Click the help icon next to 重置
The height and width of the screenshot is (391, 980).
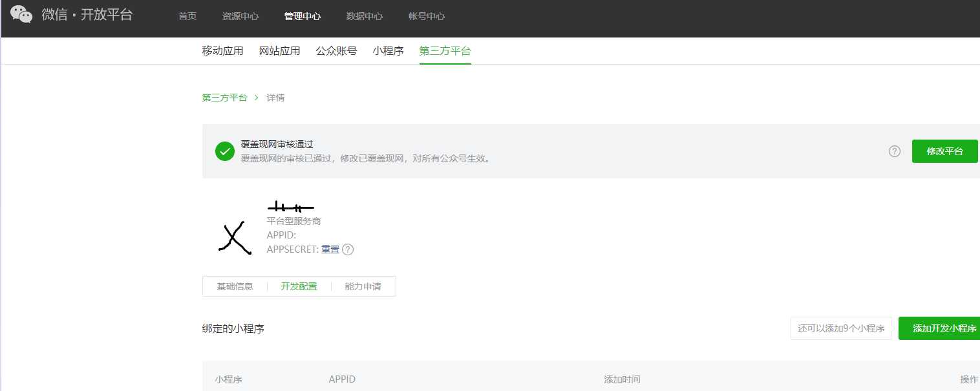348,249
